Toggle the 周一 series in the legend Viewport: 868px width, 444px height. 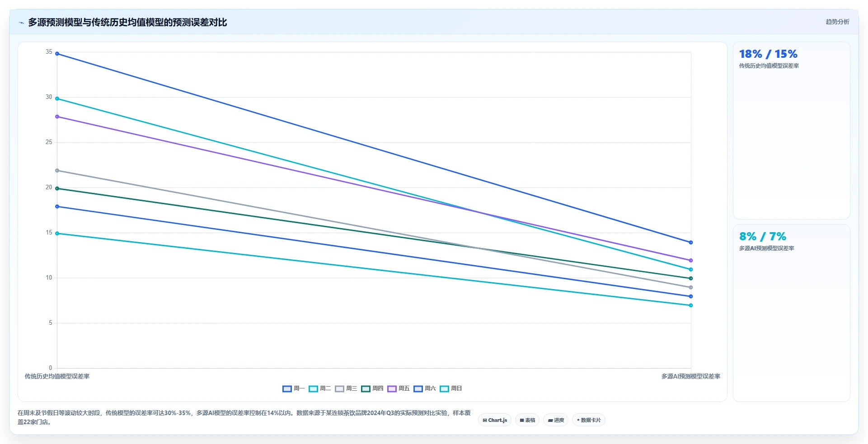tap(294, 388)
